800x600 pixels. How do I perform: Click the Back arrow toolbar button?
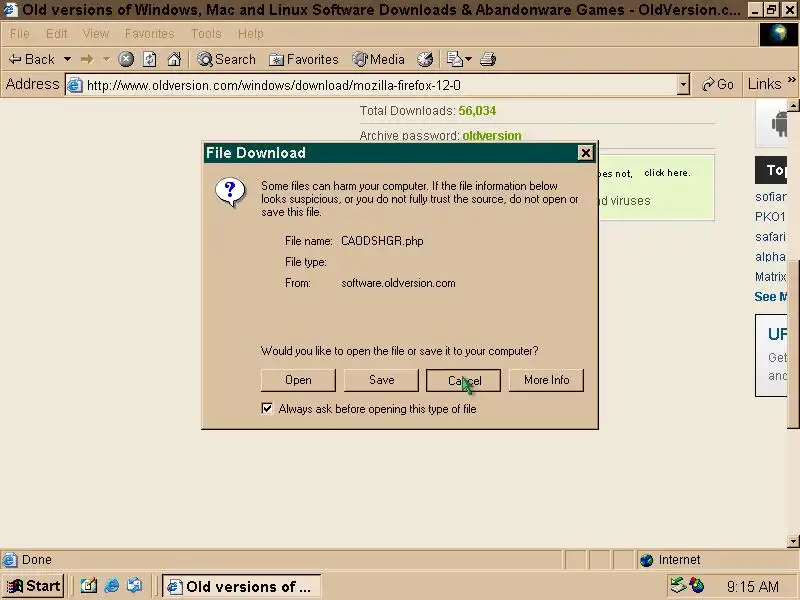[31, 59]
